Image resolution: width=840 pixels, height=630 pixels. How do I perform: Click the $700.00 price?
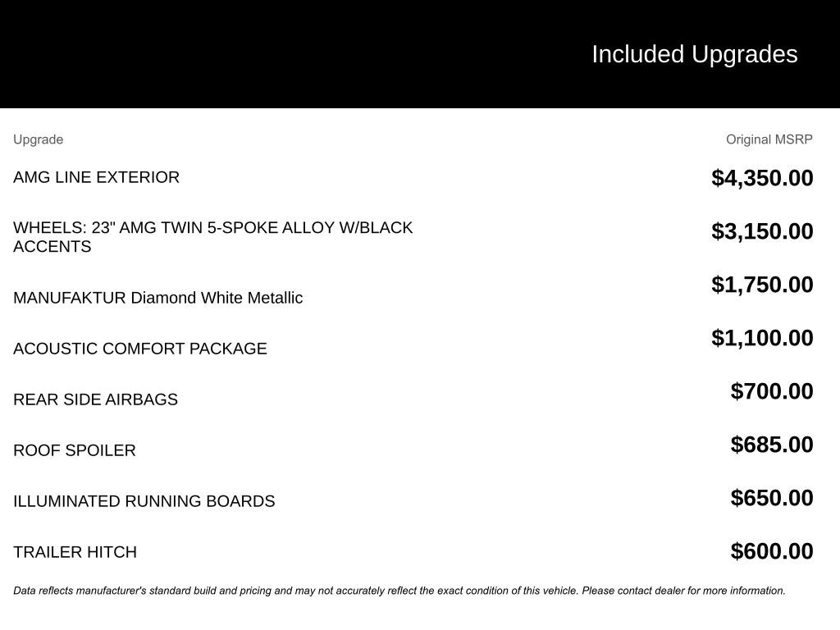(772, 391)
